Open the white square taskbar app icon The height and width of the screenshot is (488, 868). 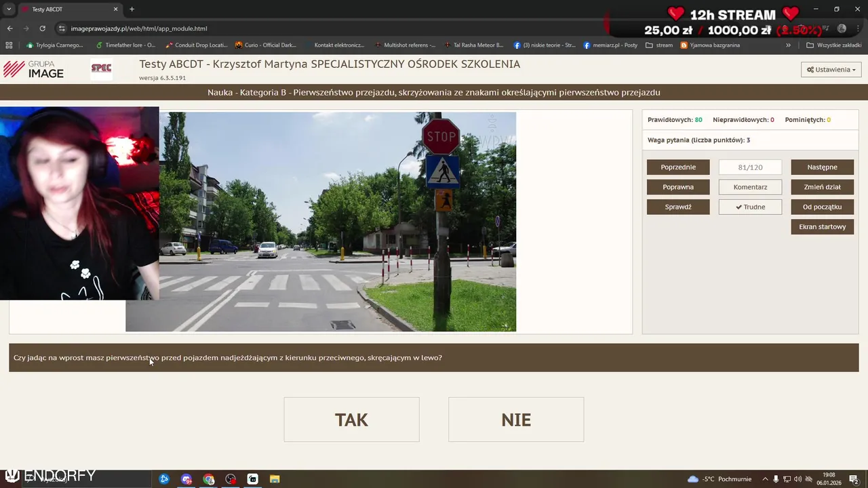pos(252,479)
